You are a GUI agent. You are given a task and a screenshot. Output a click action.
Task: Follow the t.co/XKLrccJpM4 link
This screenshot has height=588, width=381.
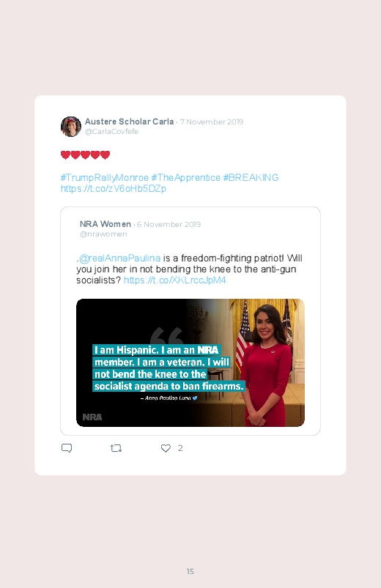(x=175, y=280)
